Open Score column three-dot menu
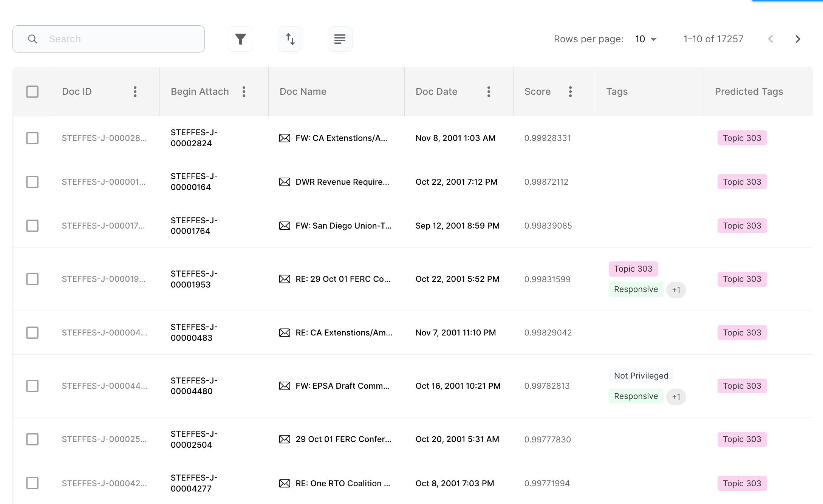The height and width of the screenshot is (504, 823). (570, 91)
